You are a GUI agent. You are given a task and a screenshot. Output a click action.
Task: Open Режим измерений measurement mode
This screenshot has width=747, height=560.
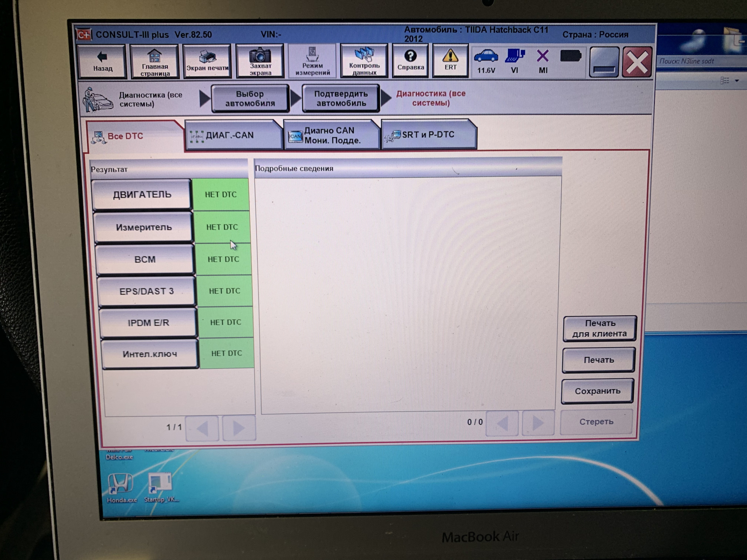coord(312,61)
